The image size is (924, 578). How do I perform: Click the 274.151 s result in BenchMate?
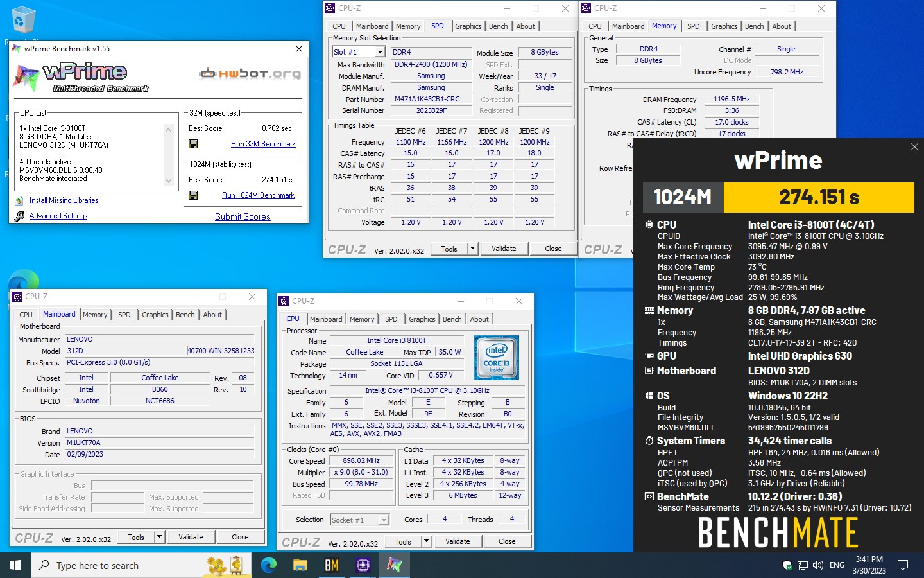pos(819,197)
